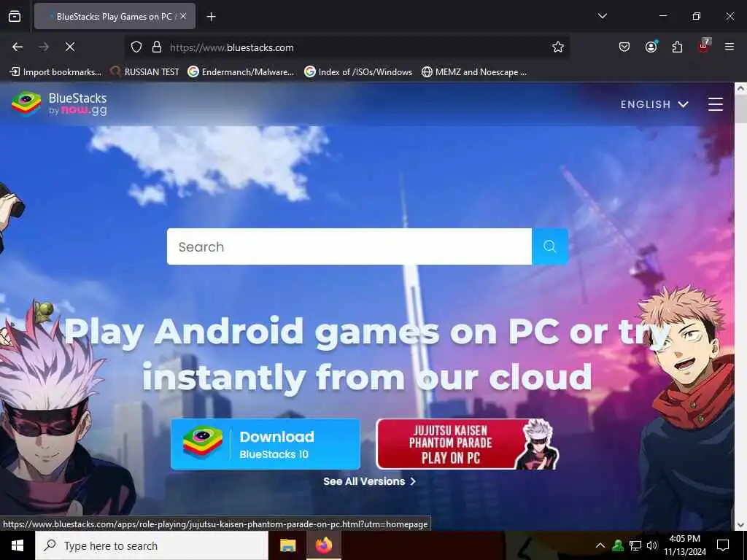Open a new tab with plus button
The width and height of the screenshot is (747, 560).
coord(211,17)
